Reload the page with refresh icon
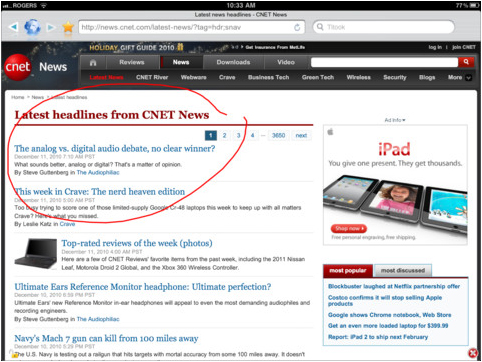The image size is (482, 362). click(x=297, y=27)
